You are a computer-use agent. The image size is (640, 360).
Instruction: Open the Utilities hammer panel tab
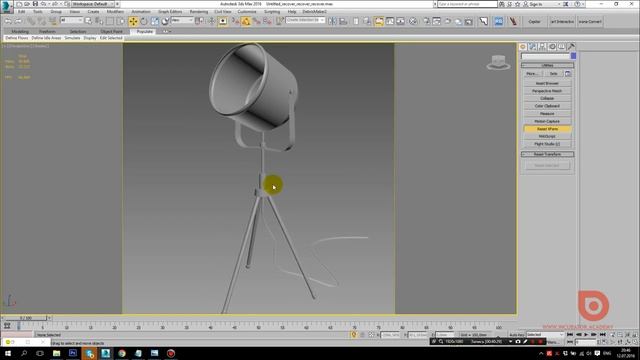571,47
